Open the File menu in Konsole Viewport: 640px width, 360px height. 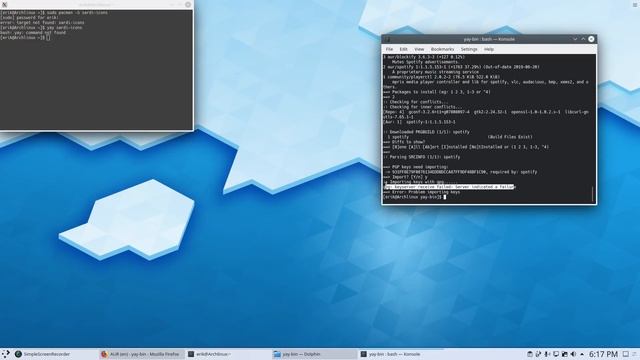click(x=389, y=49)
